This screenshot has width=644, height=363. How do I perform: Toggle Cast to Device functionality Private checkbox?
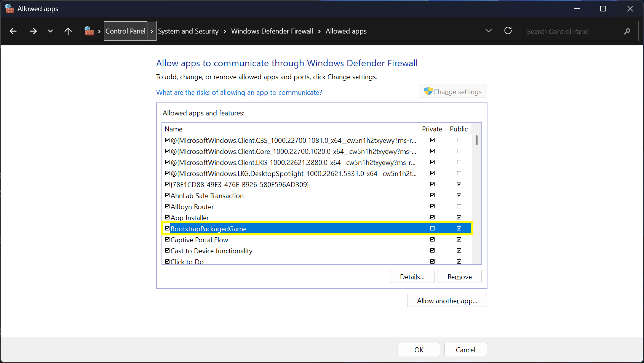point(432,251)
